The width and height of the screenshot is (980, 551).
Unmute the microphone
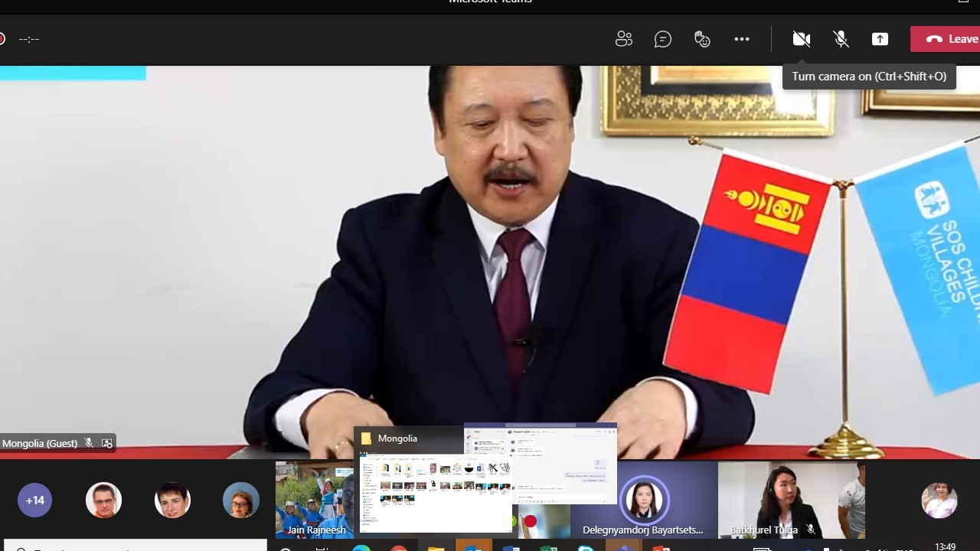click(x=841, y=39)
